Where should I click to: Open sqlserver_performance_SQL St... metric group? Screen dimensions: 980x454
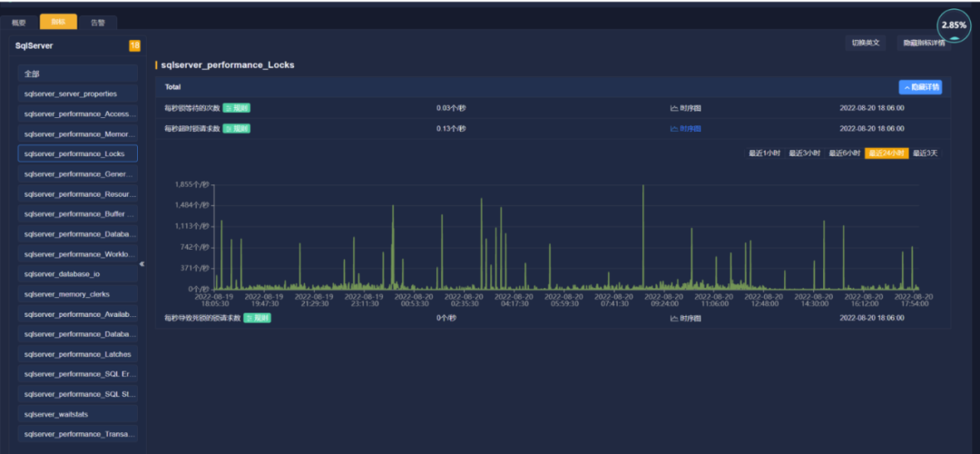(77, 394)
